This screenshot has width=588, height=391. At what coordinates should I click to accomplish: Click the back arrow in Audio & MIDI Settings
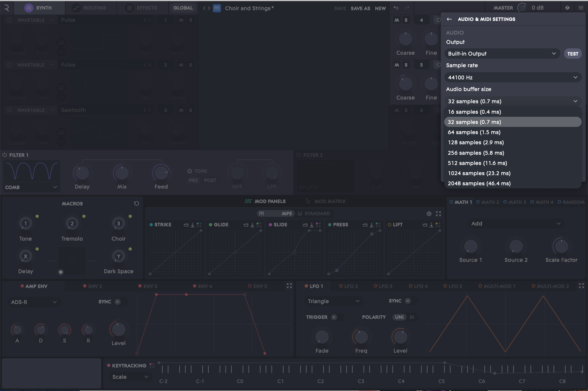(x=449, y=19)
